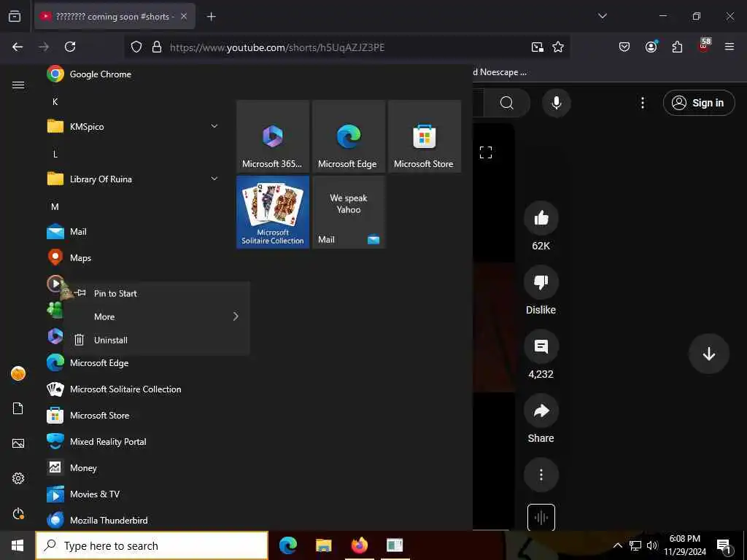Open Documents from Start sidebar
Viewport: 747px width, 560px height.
click(x=18, y=408)
